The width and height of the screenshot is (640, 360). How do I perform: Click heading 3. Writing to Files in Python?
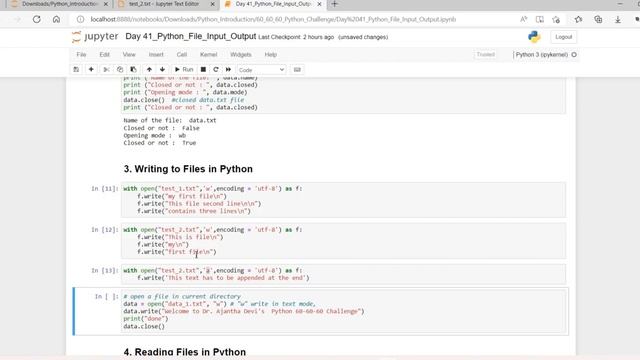[x=188, y=169]
